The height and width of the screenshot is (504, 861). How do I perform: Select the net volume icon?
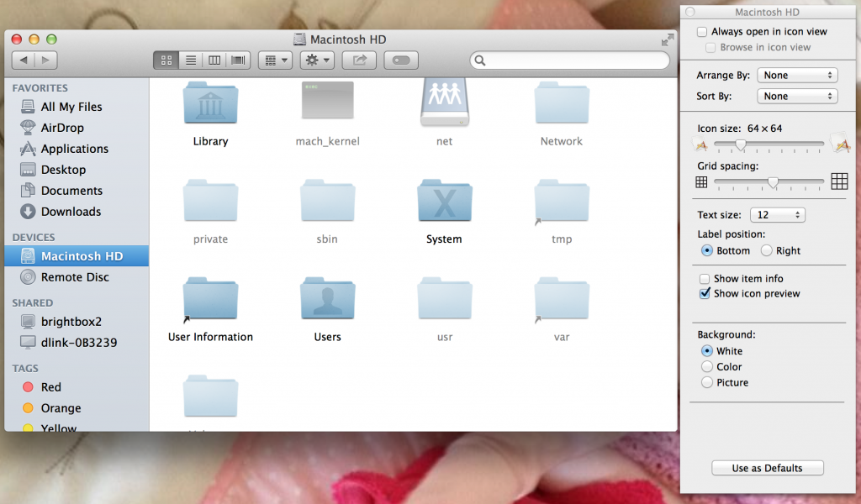click(x=444, y=102)
